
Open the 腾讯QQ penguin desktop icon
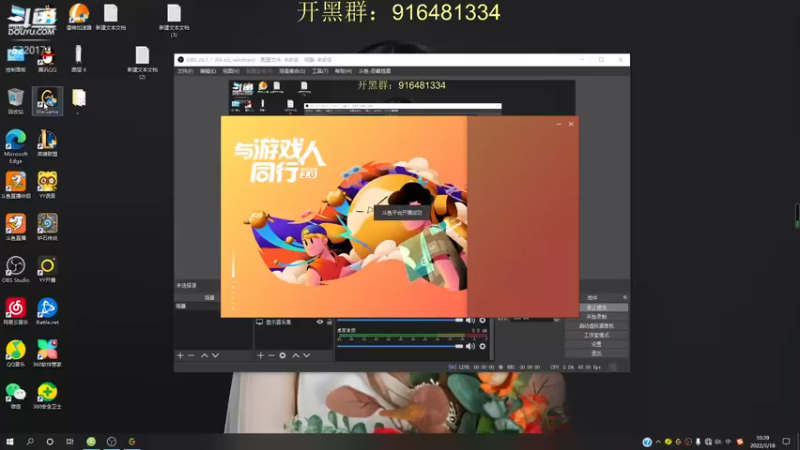pos(47,59)
